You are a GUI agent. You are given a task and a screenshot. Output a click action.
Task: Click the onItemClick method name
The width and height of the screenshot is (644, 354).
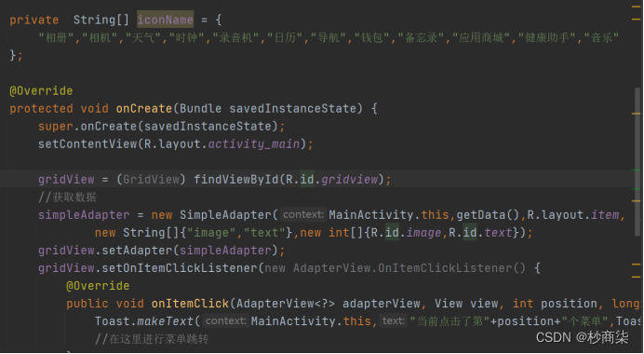190,304
